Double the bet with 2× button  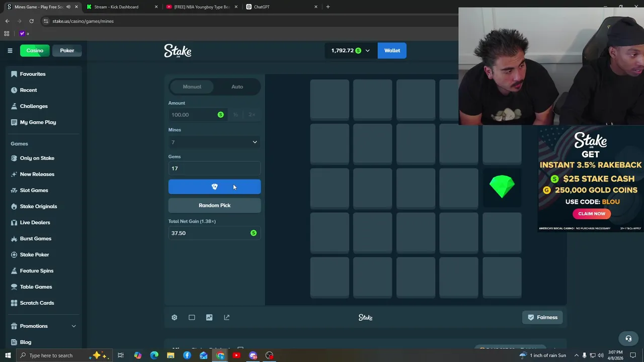pos(252,115)
